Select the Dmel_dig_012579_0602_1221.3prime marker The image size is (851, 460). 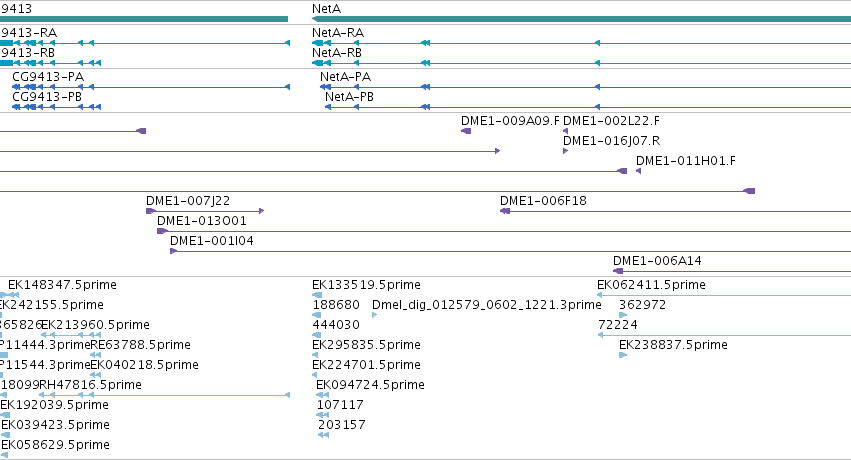(374, 315)
